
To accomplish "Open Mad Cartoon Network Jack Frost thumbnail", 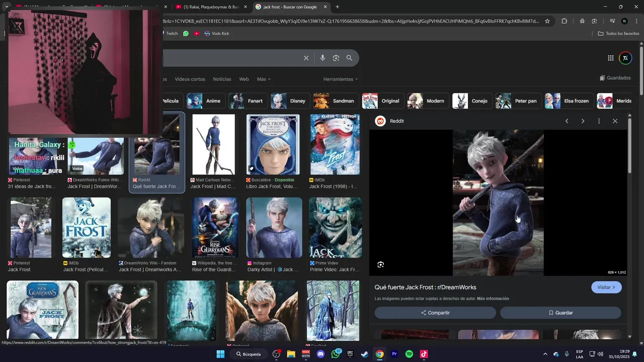I will 213,145.
